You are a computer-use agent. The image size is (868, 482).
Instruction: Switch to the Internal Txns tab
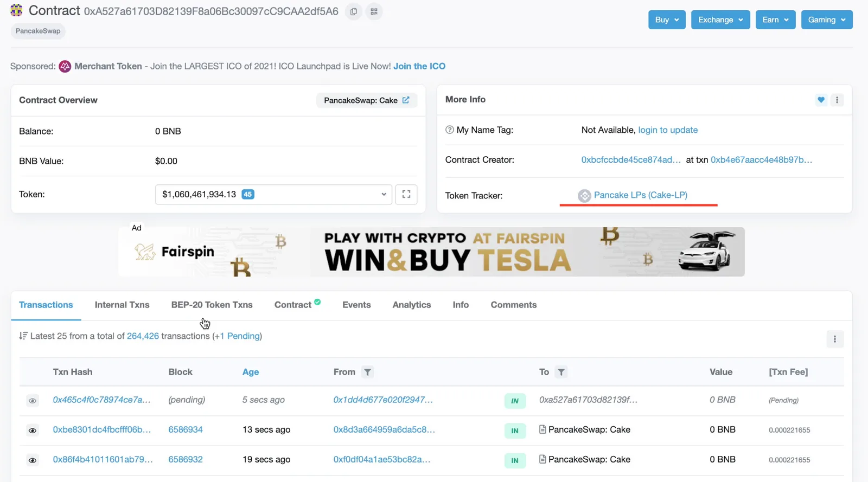click(122, 305)
